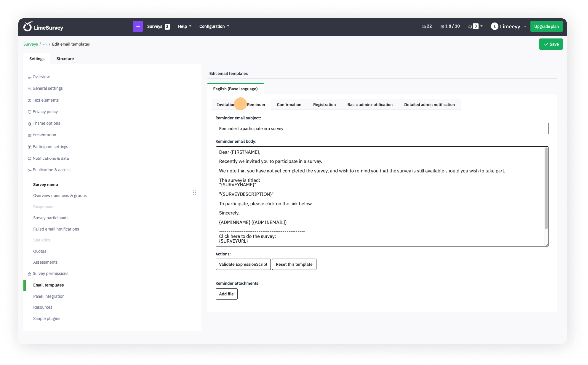Switch to the Structure tab
This screenshot has width=588, height=365.
coord(65,59)
